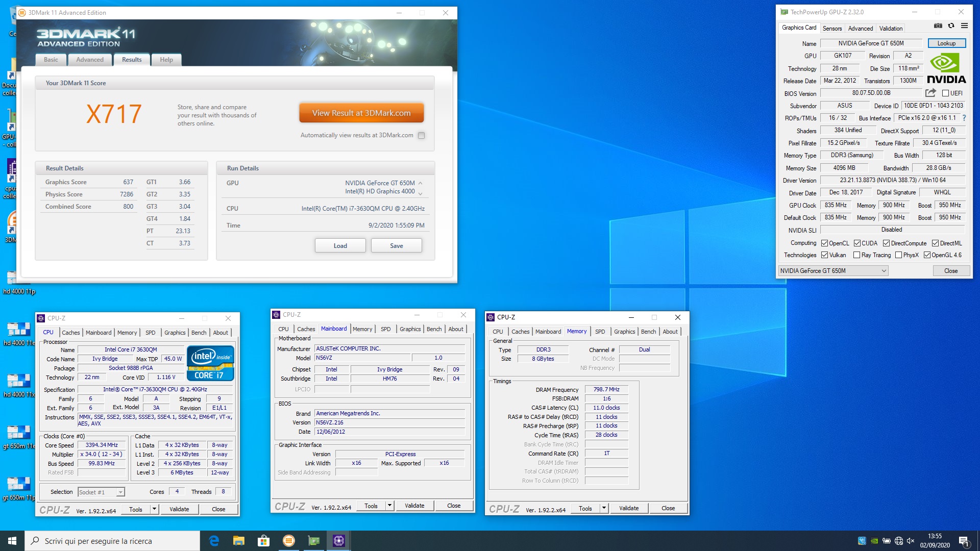Open the GPU selection dropdown in GPU-Z
Image resolution: width=980 pixels, height=551 pixels.
point(834,271)
